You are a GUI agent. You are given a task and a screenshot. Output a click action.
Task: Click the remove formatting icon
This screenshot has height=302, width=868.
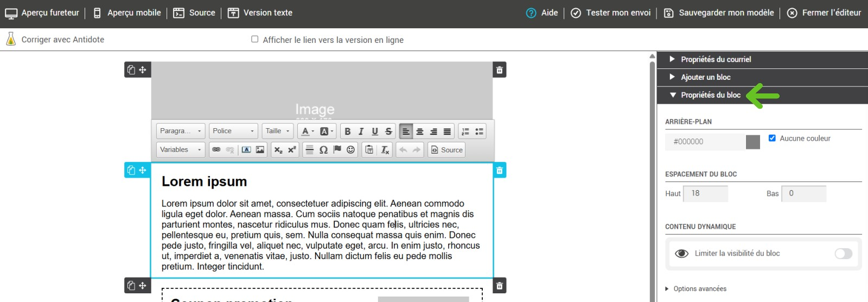[385, 150]
